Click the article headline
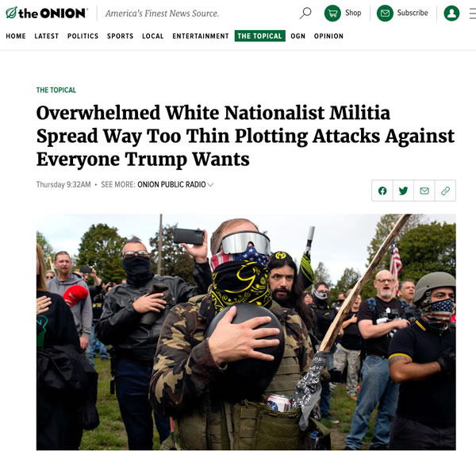This screenshot has width=476, height=459. pos(245,136)
